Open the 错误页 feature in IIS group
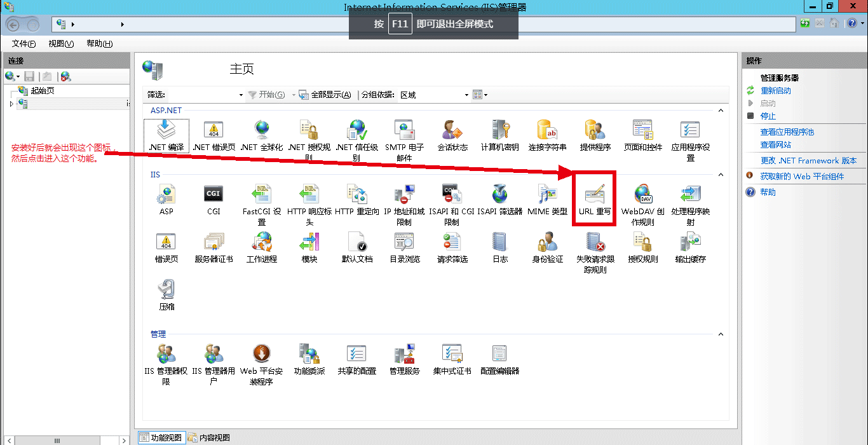 coord(166,248)
